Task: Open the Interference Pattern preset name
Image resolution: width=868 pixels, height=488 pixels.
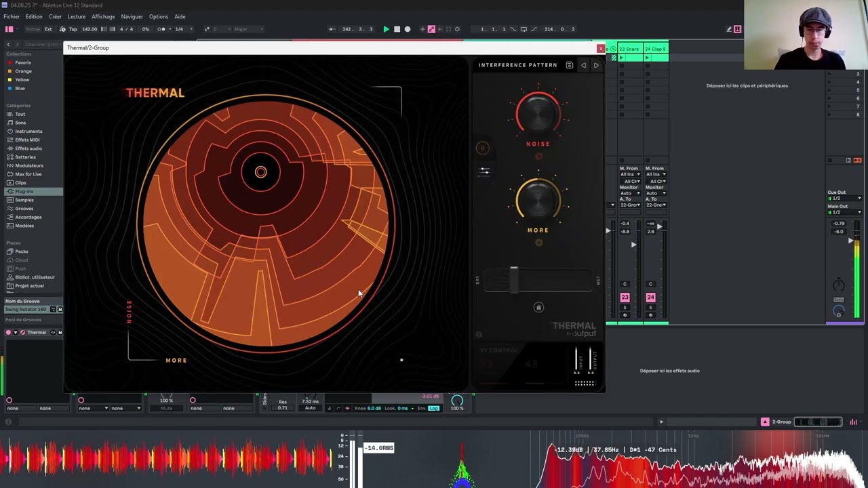Action: [517, 65]
